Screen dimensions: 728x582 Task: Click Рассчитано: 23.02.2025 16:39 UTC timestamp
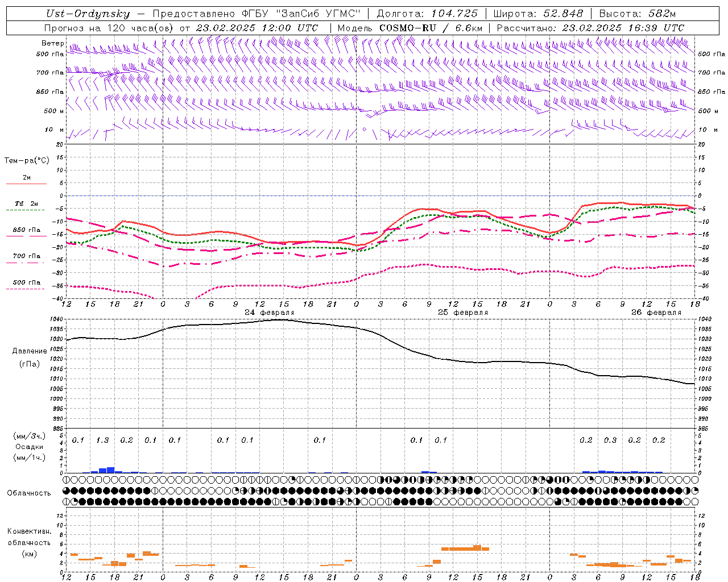click(x=590, y=28)
